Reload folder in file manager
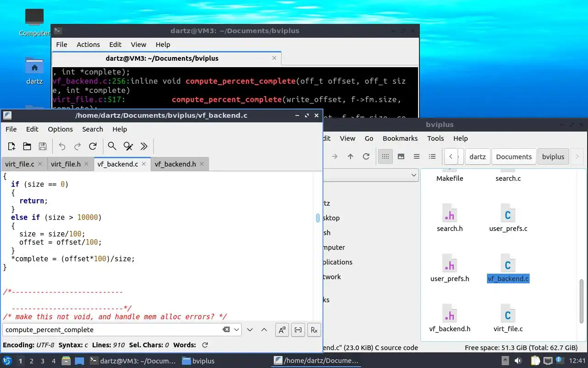Viewport: 588px width, 368px height. 366,156
